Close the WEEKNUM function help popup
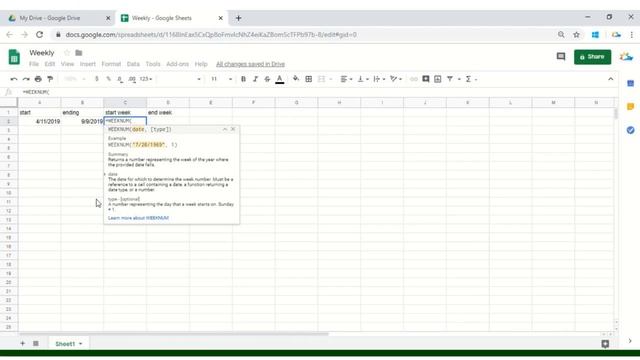640x360 pixels. coord(233,129)
